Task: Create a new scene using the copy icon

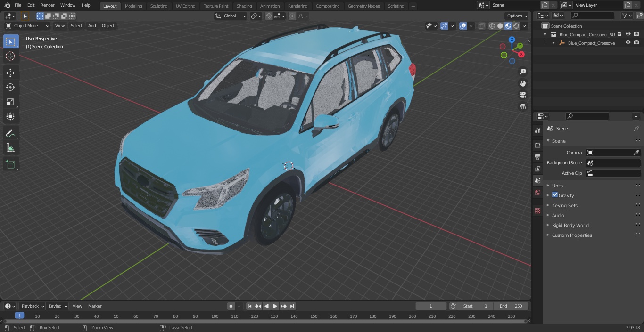Action: tap(545, 5)
